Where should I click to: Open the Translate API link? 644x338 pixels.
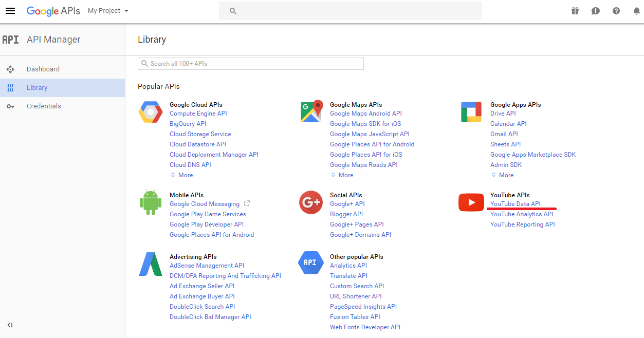(x=349, y=276)
